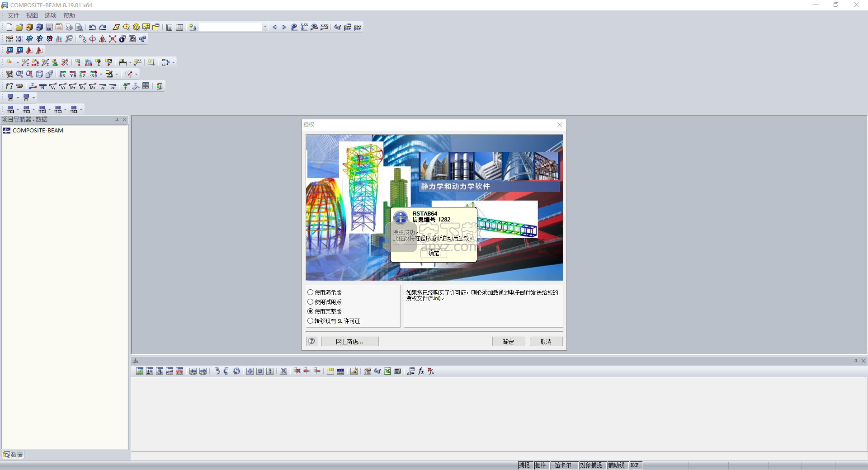Select the 转移现有 SL 许可证 radio button
868x470 pixels.
click(x=310, y=321)
